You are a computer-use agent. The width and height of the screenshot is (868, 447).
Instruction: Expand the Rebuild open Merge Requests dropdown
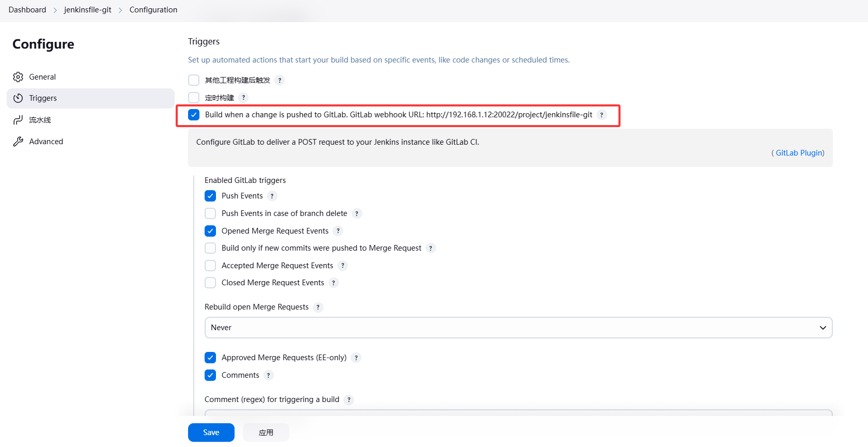click(x=518, y=328)
